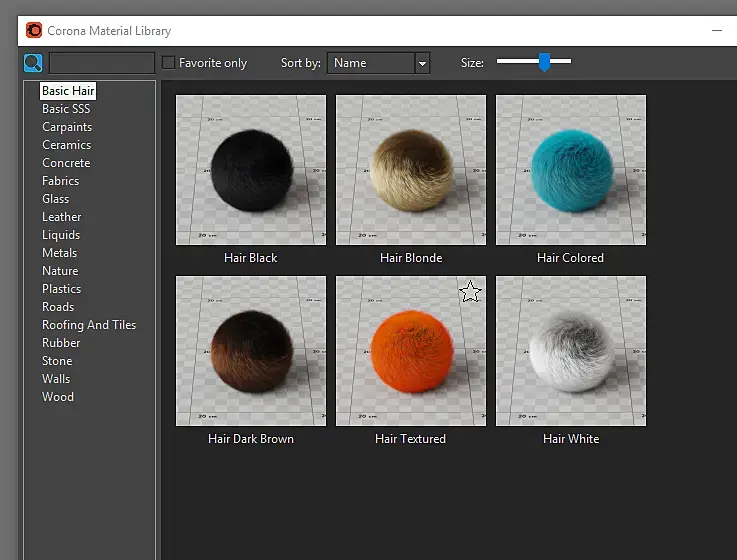Minimize the Corona Material Library window
This screenshot has height=560, width=737.
tap(716, 31)
